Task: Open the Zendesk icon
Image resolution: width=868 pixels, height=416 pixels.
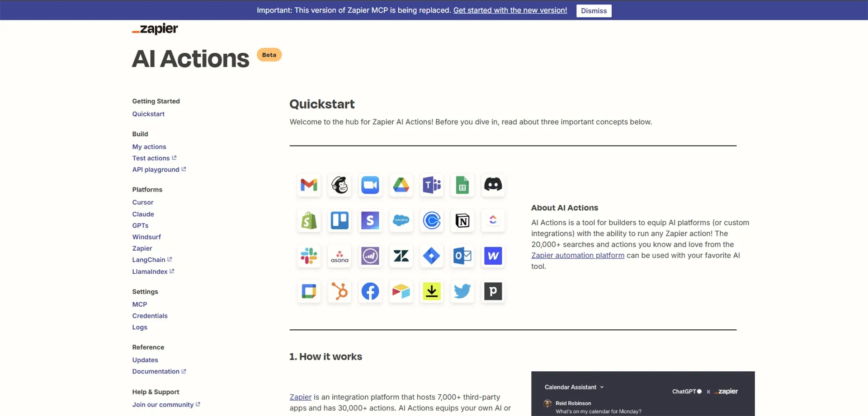Action: pyautogui.click(x=401, y=256)
